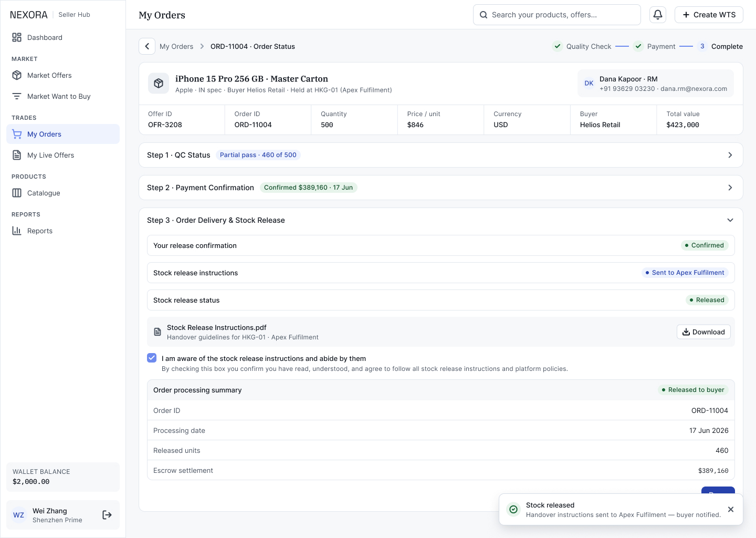Go back with the chevron button
Image resolution: width=756 pixels, height=538 pixels.
pyautogui.click(x=147, y=46)
